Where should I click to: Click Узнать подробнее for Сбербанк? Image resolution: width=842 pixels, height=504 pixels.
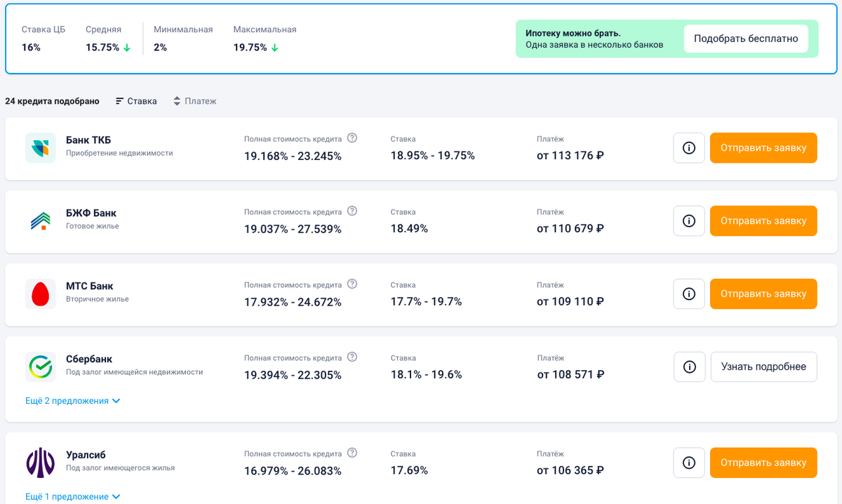(764, 367)
